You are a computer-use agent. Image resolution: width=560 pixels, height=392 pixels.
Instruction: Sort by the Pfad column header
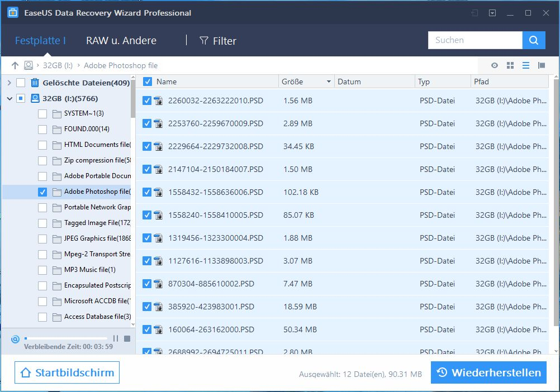pos(510,82)
